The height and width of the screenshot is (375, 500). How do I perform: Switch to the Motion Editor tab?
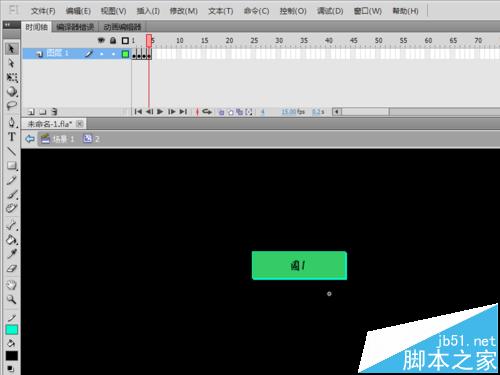(123, 27)
